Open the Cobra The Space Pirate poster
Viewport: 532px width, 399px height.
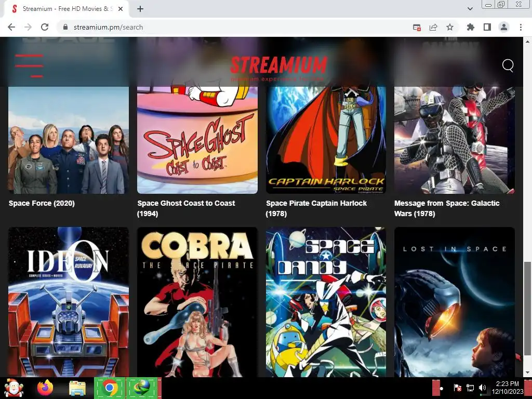[197, 302]
